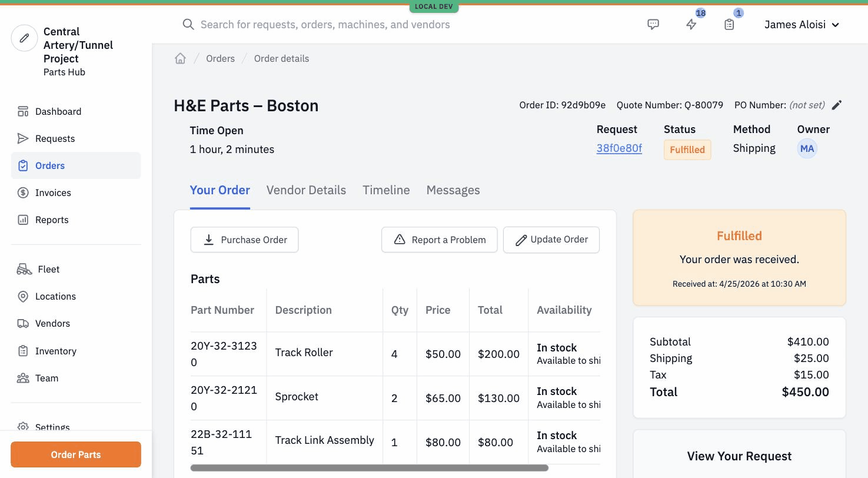Click the $25.00 shipping amount
This screenshot has height=478, width=868.
[811, 358]
